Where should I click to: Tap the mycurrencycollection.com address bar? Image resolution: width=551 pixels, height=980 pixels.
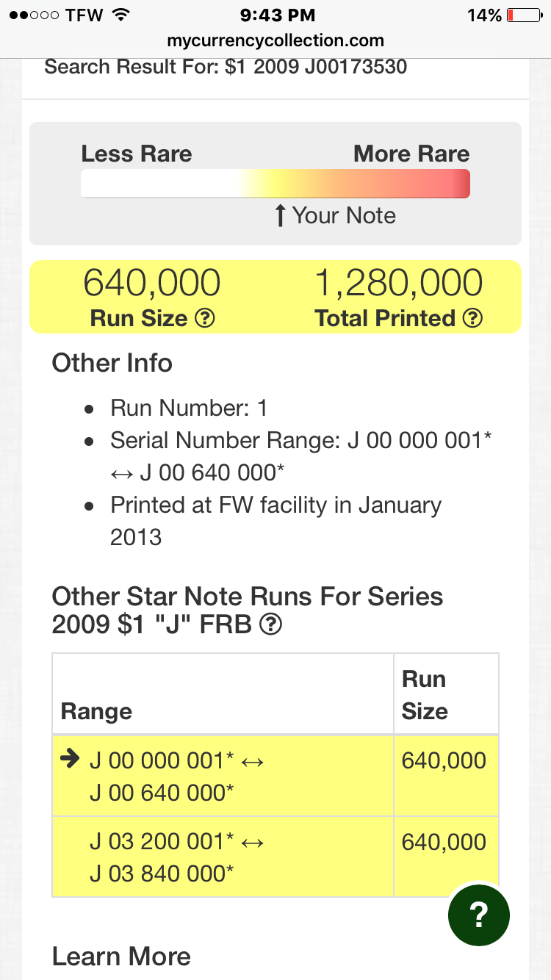pyautogui.click(x=275, y=41)
